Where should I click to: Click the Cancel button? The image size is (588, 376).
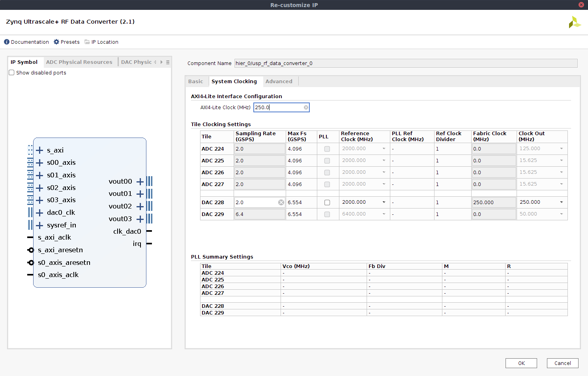pyautogui.click(x=562, y=363)
